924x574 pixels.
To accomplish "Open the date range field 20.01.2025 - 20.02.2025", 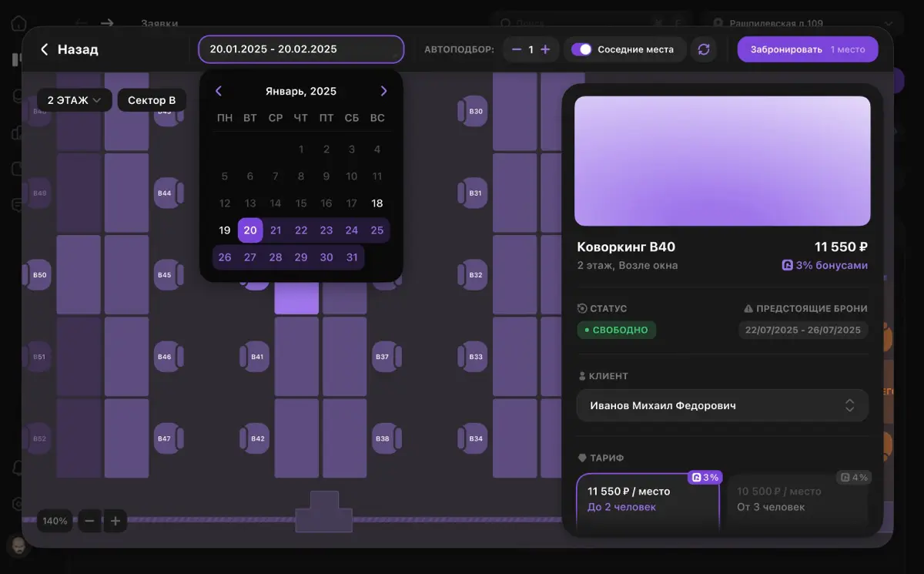I will (301, 49).
